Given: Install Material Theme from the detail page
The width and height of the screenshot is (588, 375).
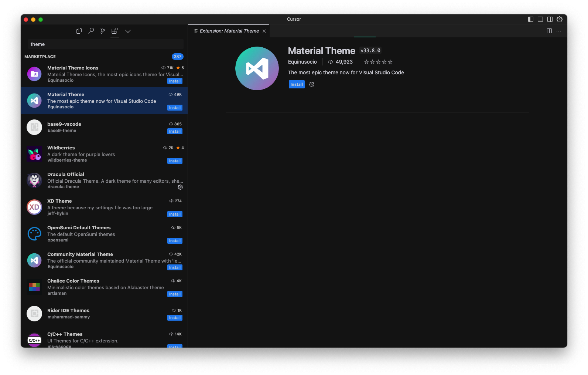Looking at the screenshot, I should click(x=297, y=84).
